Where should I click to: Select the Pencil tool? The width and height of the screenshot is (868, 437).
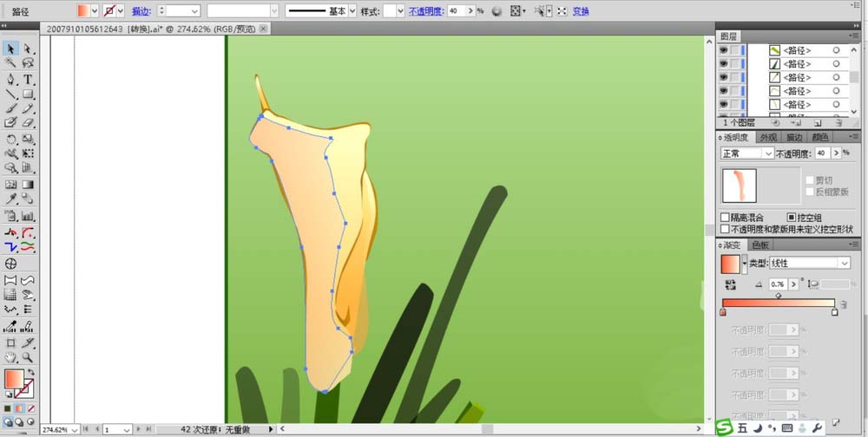pos(28,108)
